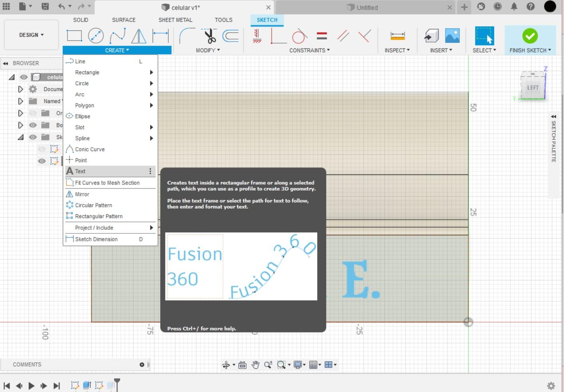This screenshot has height=392, width=564.
Task: Click the Look At icon in navigation bar
Action: (242, 364)
